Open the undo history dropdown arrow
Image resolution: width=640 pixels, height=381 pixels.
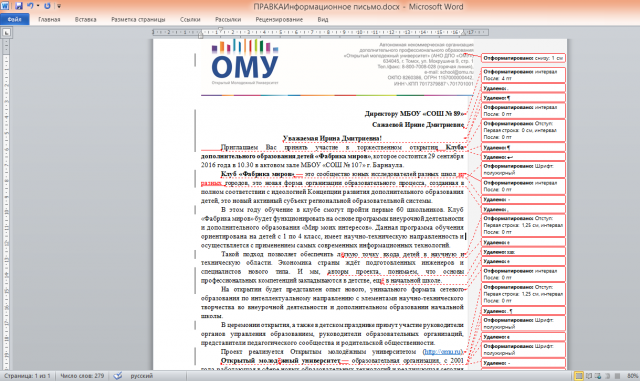[38, 6]
